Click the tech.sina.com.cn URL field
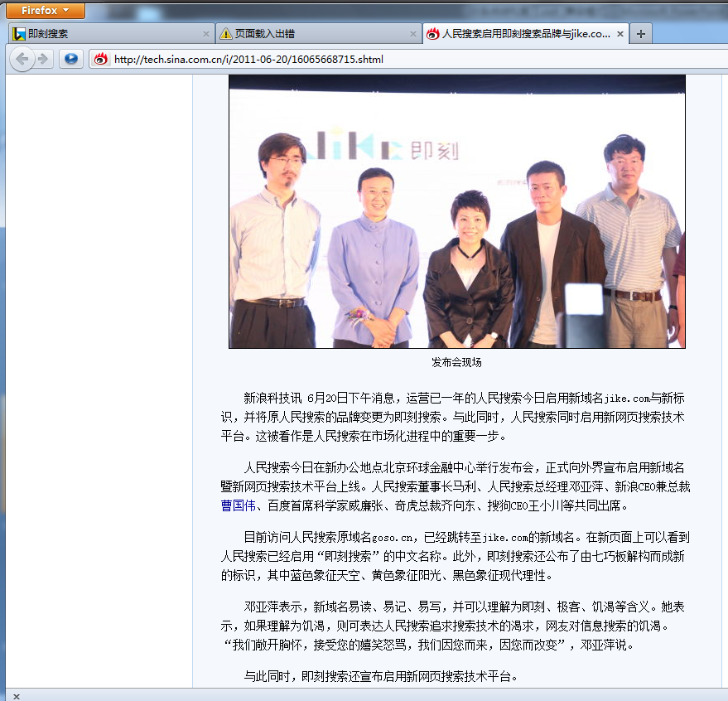 tap(408, 60)
